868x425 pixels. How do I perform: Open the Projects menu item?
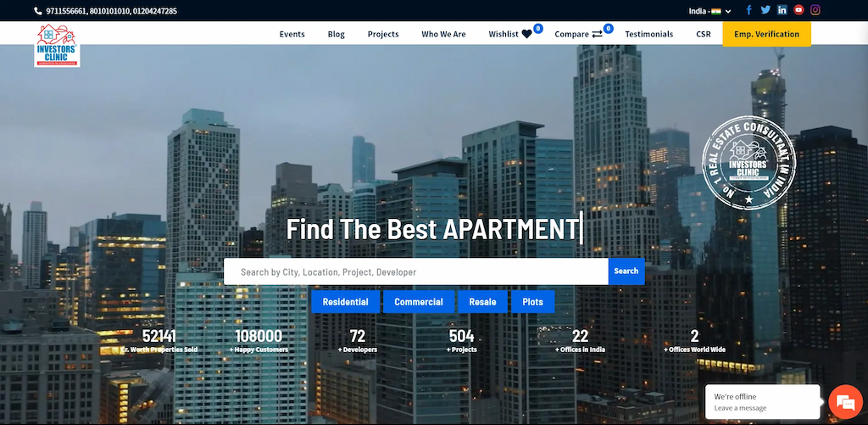point(383,34)
